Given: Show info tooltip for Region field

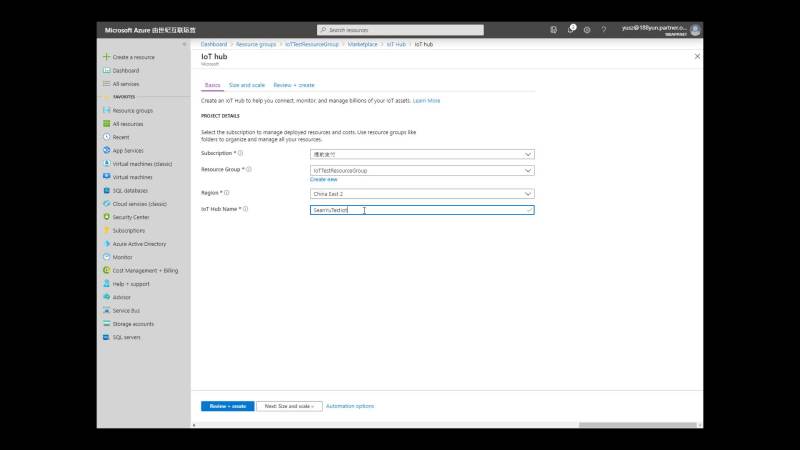Looking at the screenshot, I should pyautogui.click(x=227, y=193).
